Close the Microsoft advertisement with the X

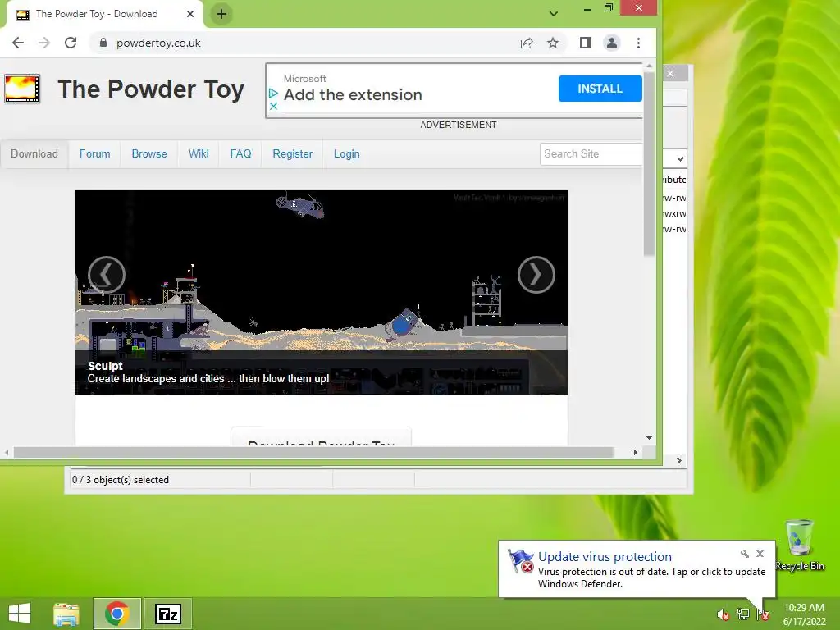273,106
